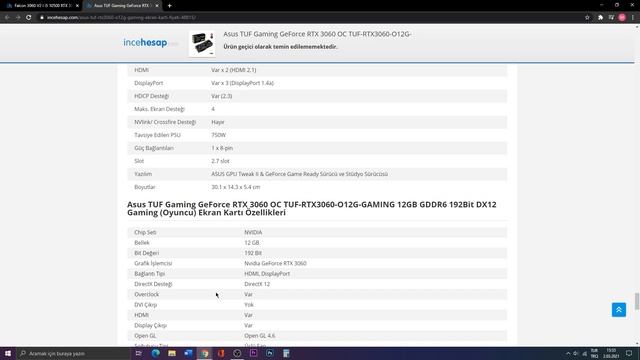Click the padlock site info icon
Image resolution: width=640 pixels, height=360 pixels.
(42, 18)
